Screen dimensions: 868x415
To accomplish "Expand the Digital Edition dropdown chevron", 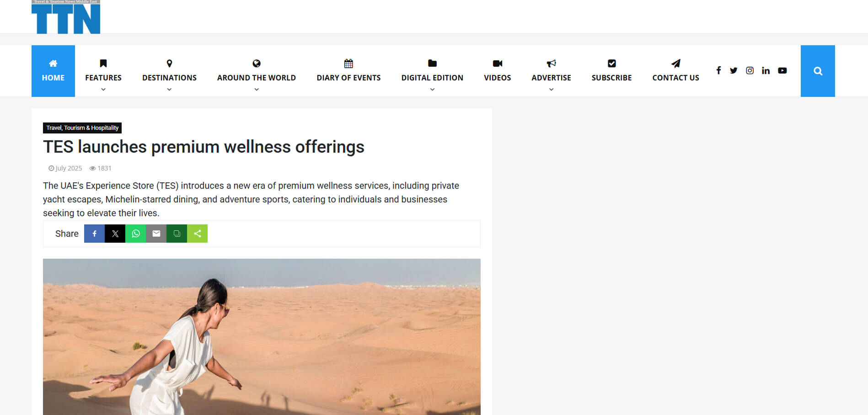I will tap(432, 90).
